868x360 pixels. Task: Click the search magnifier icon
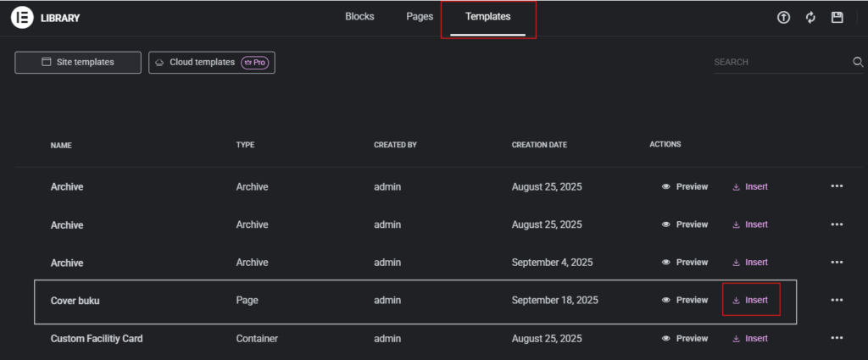[858, 62]
